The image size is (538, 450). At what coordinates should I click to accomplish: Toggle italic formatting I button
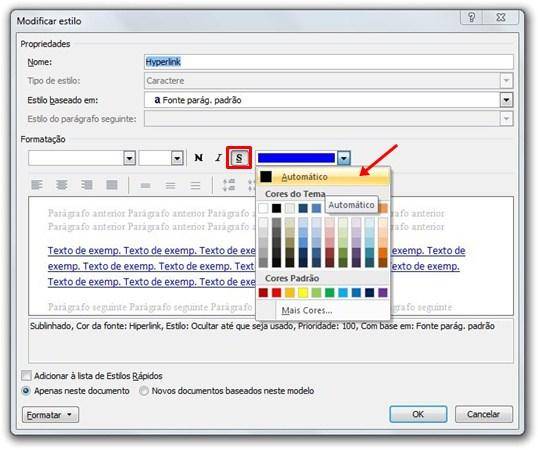pyautogui.click(x=218, y=158)
